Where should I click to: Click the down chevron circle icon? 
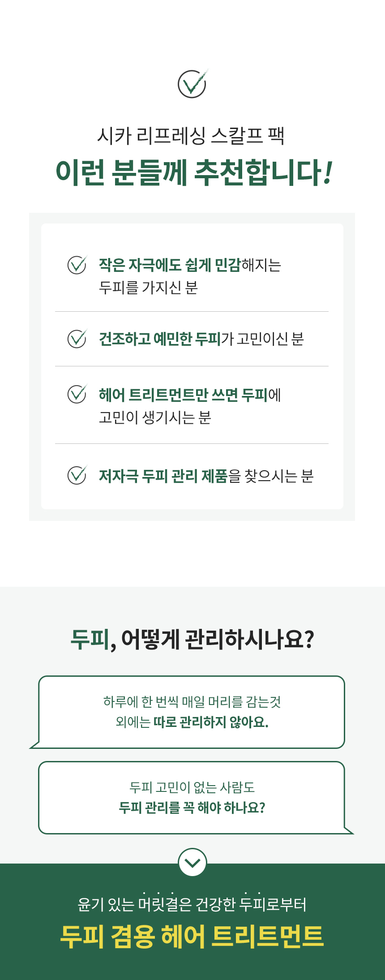(192, 862)
